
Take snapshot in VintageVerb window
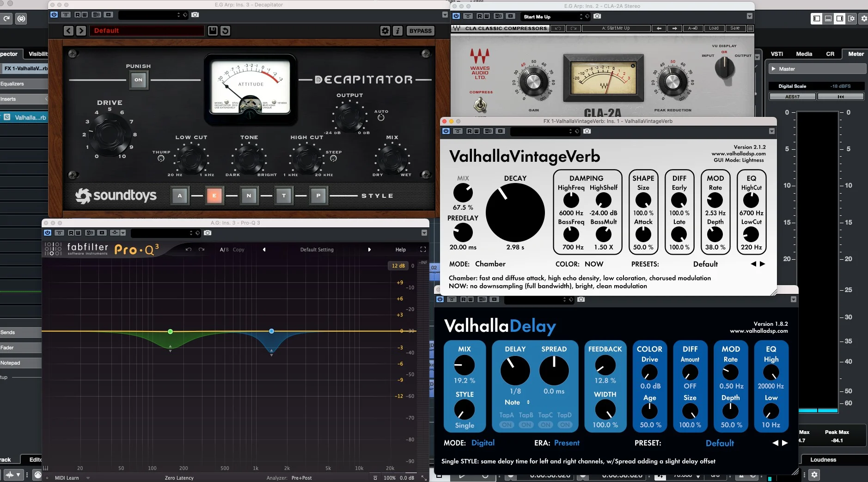coord(587,131)
